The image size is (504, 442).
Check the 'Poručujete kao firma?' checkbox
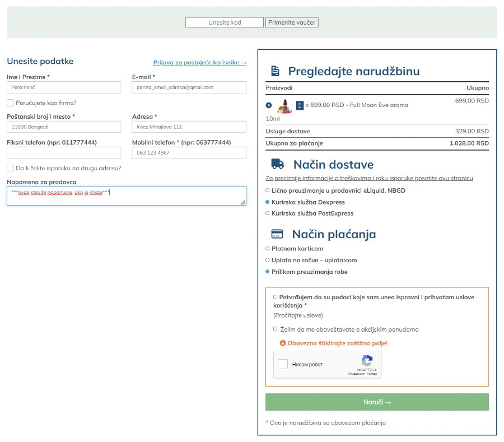(11, 103)
